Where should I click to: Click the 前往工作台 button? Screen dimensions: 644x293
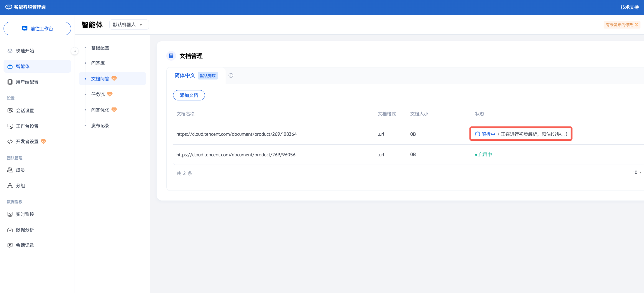pyautogui.click(x=37, y=29)
